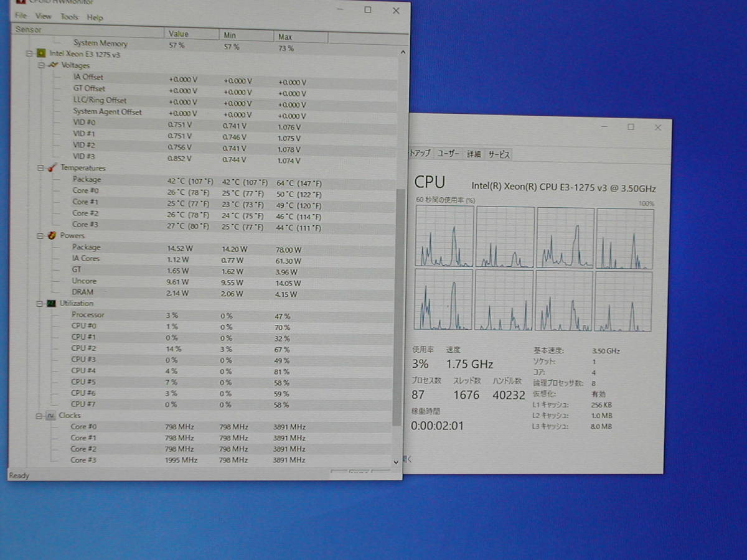Click the 1.75 GHz speed value
The image size is (747, 560).
(469, 364)
